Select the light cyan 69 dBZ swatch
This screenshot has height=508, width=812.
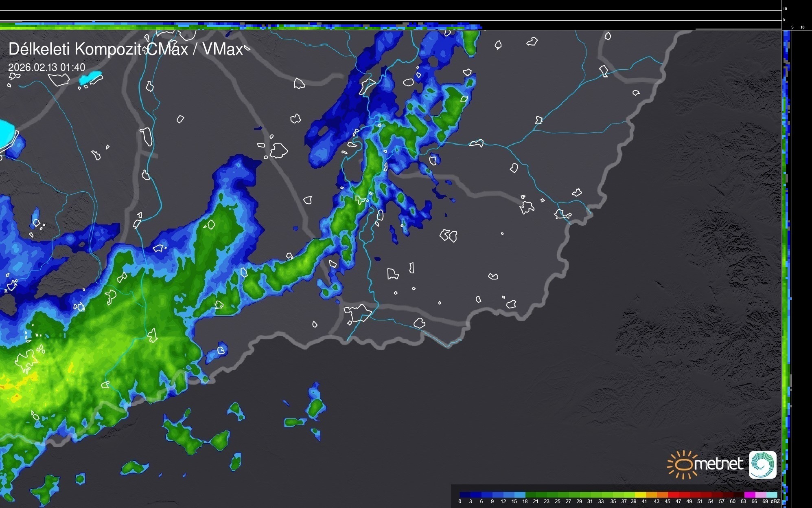click(771, 495)
